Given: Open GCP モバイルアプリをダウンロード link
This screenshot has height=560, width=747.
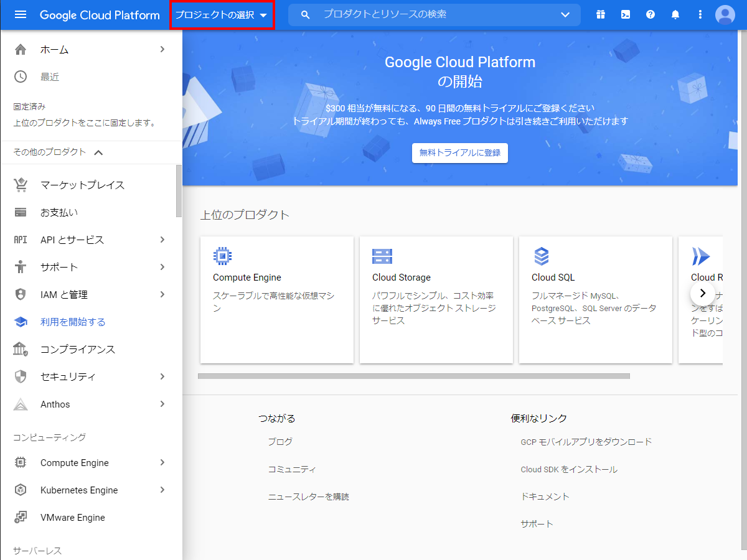Looking at the screenshot, I should point(586,442).
